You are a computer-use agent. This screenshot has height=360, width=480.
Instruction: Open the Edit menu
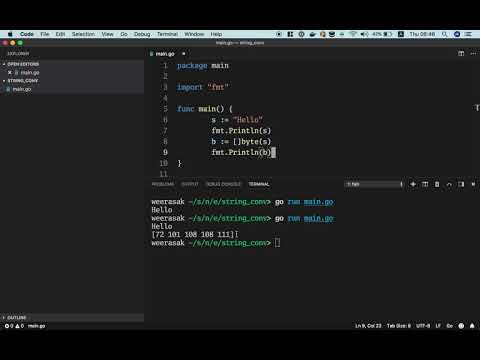[60, 34]
